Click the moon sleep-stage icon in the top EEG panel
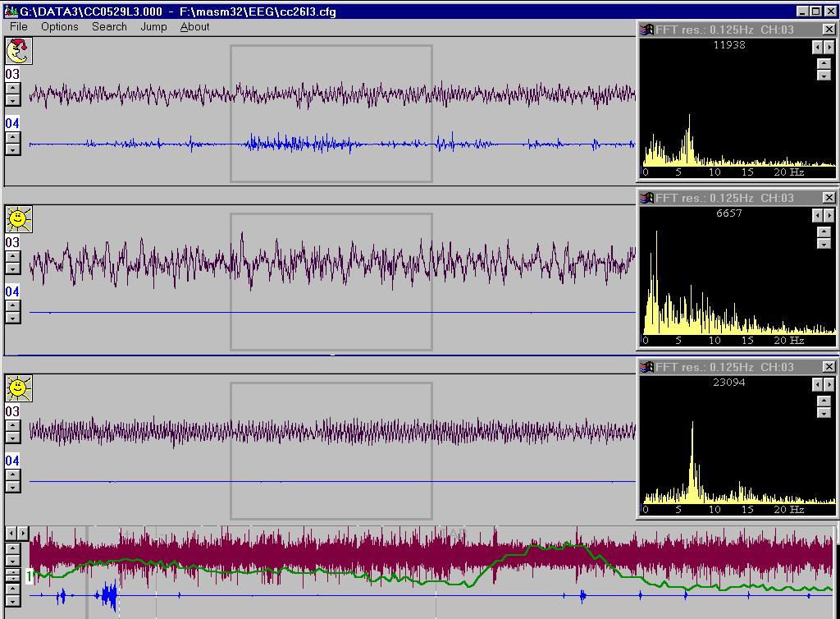 (19, 52)
